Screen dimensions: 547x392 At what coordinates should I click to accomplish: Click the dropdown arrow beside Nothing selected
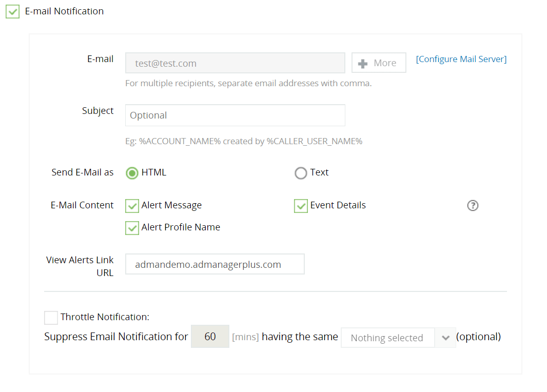point(446,337)
